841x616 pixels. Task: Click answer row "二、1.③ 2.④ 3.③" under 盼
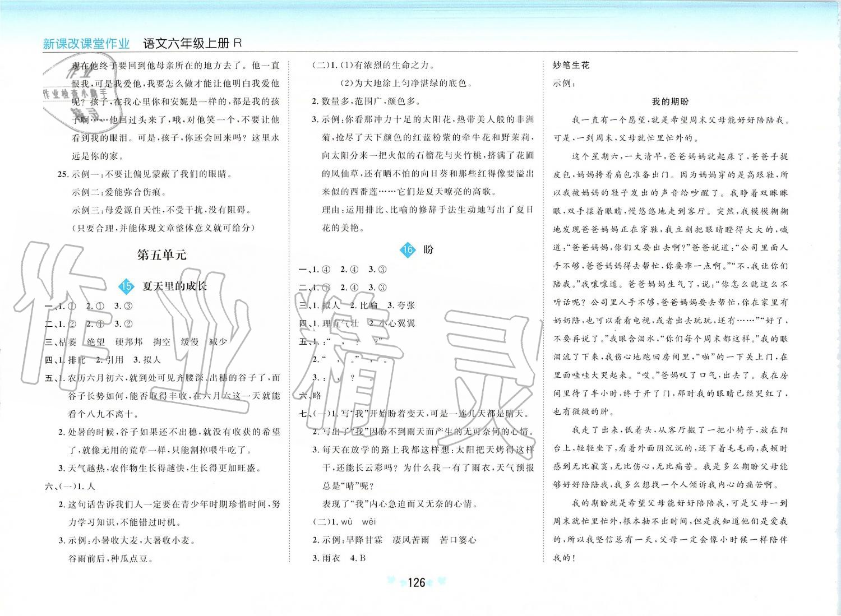click(x=343, y=288)
